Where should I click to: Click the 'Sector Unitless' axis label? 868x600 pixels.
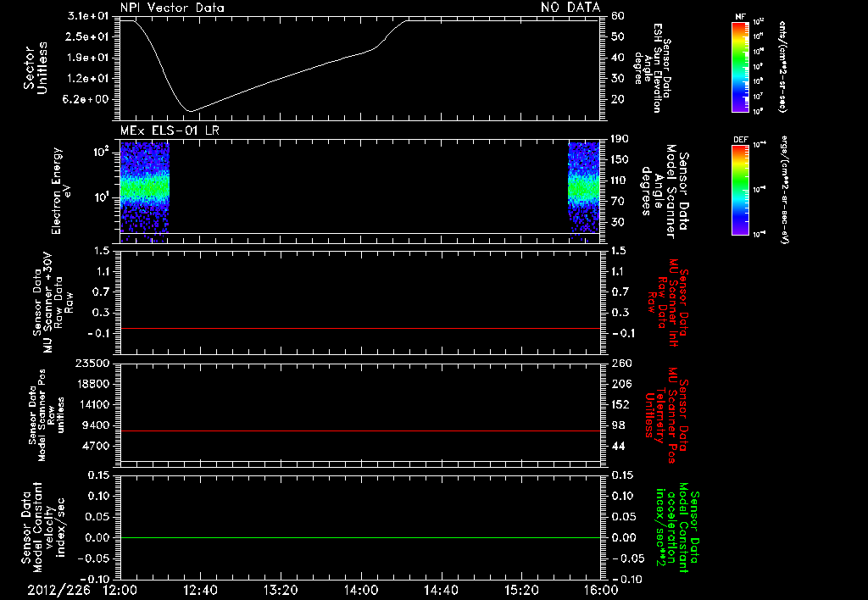[x=36, y=68]
